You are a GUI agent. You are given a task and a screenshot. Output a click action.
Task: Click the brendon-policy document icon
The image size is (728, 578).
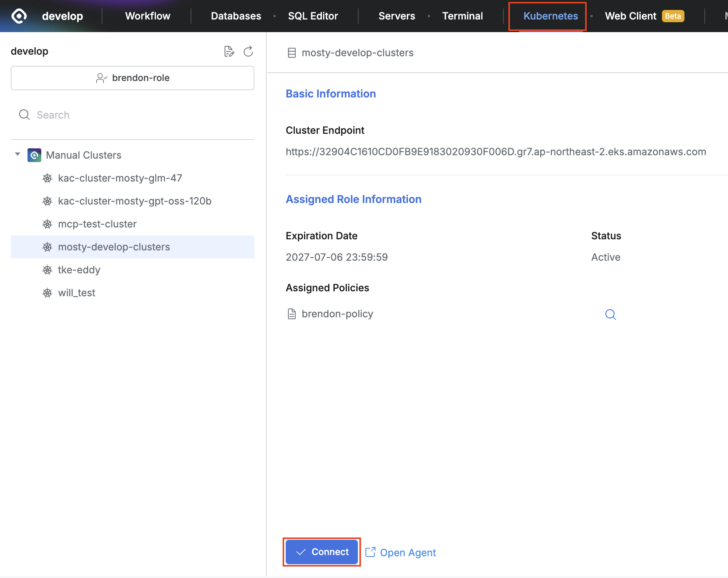tap(292, 314)
